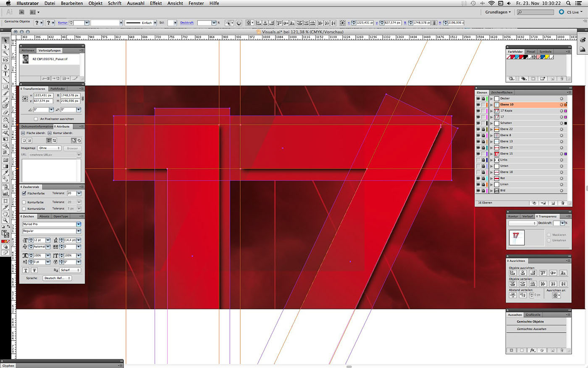588x368 pixels.
Task: Show the Links layer
Action: pos(478,160)
